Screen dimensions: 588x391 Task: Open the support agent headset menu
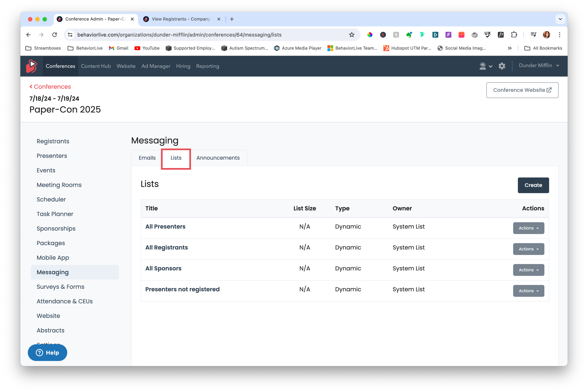(486, 66)
